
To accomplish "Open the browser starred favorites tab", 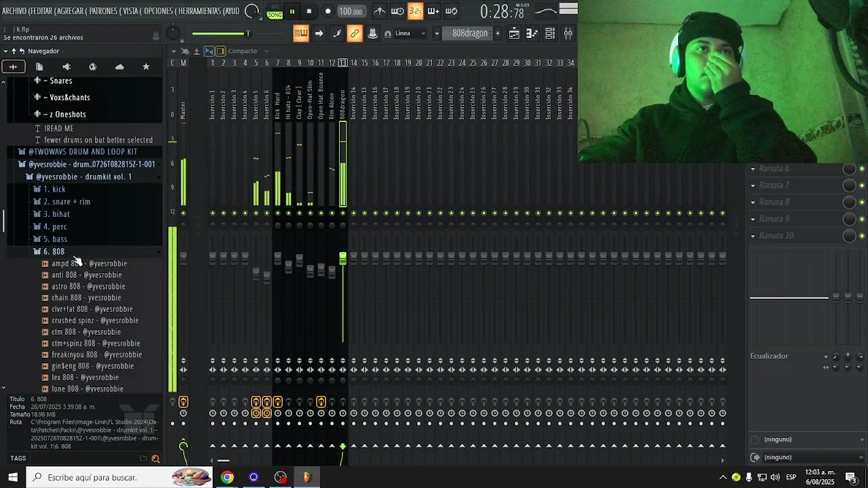I will pyautogui.click(x=146, y=66).
